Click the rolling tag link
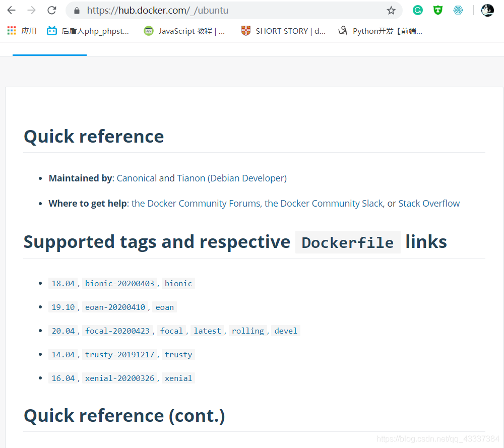Screen dimensions: 504x448 (x=248, y=331)
